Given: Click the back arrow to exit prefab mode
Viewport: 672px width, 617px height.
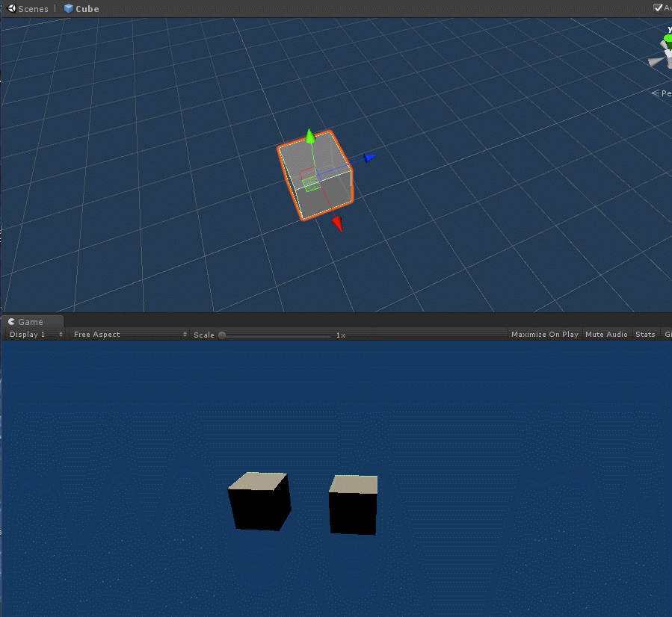Looking at the screenshot, I should click(x=10, y=8).
